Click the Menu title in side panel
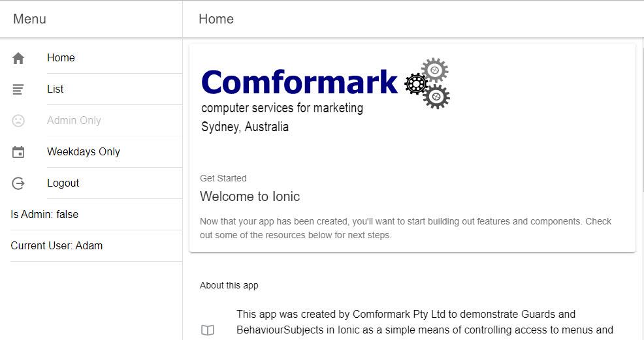The width and height of the screenshot is (644, 340). [29, 19]
